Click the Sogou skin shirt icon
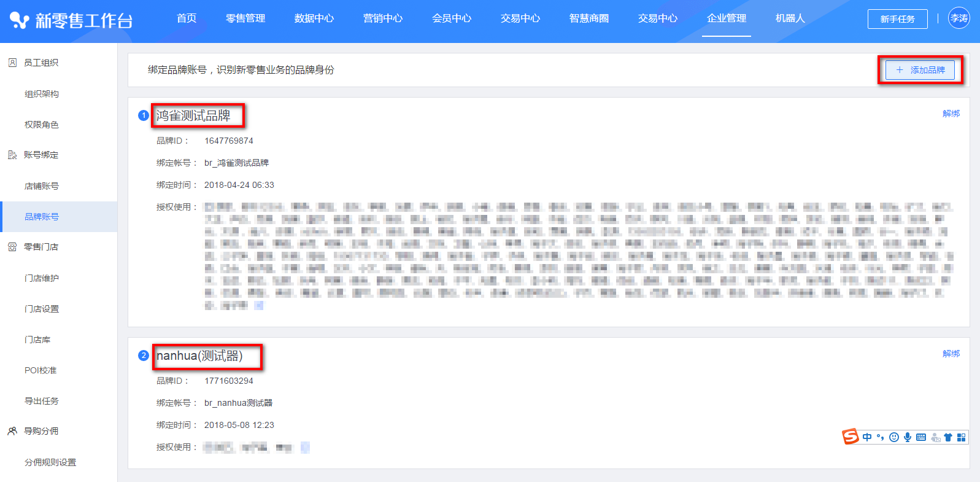This screenshot has width=980, height=482. [948, 437]
